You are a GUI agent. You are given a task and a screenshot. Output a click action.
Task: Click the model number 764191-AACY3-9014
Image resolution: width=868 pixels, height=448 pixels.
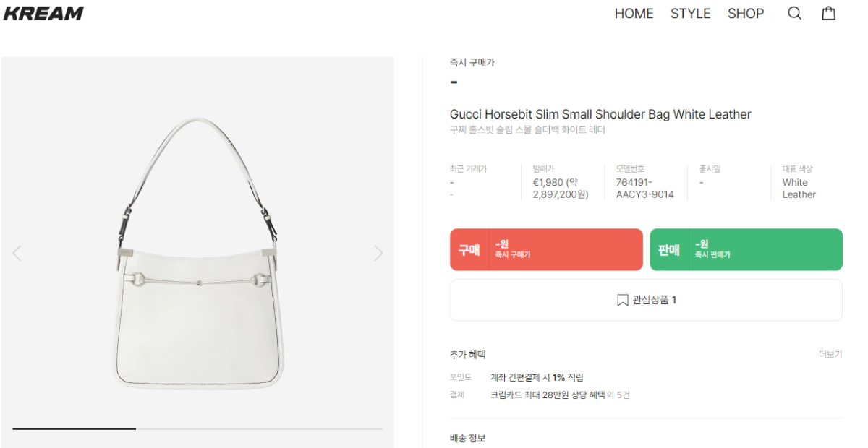644,189
